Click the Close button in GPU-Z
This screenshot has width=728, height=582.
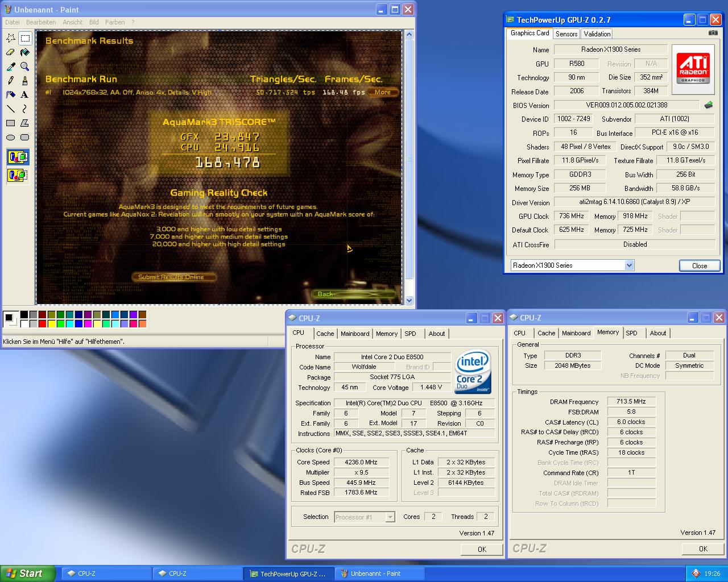pos(700,265)
